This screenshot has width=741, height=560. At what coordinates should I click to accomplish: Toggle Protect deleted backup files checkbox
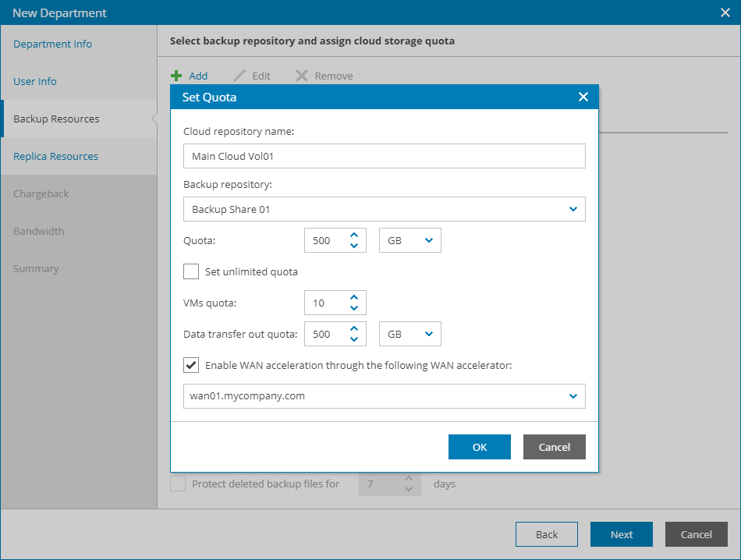coord(179,484)
